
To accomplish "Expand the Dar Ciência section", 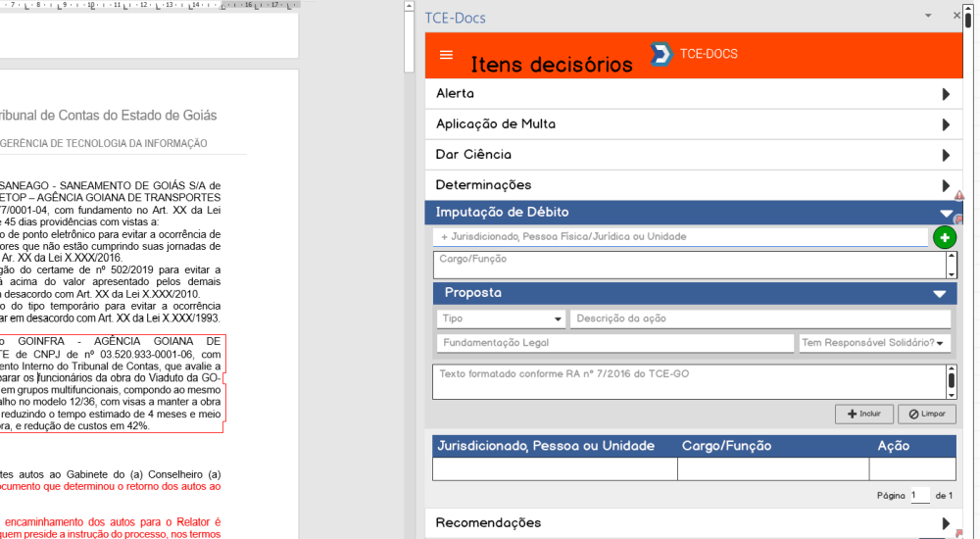I will pos(946,155).
